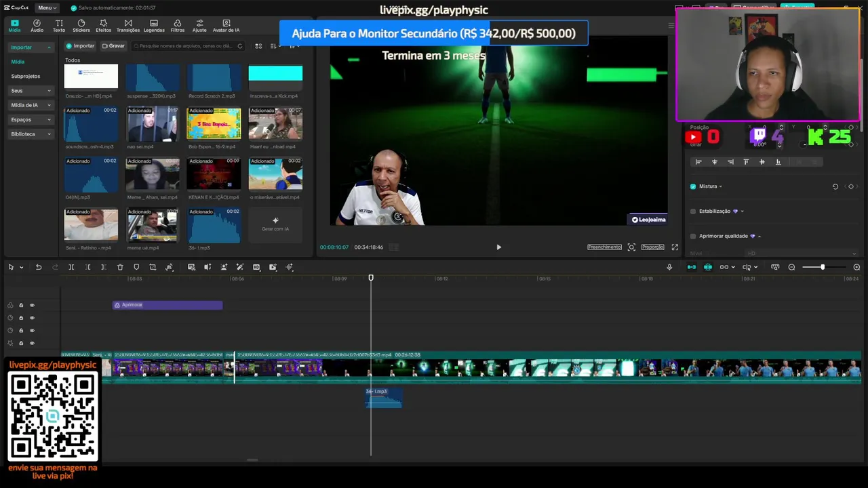Click the delete-left split icon in timeline toolbar
Viewport: 868px width, 488px height.
tap(87, 267)
